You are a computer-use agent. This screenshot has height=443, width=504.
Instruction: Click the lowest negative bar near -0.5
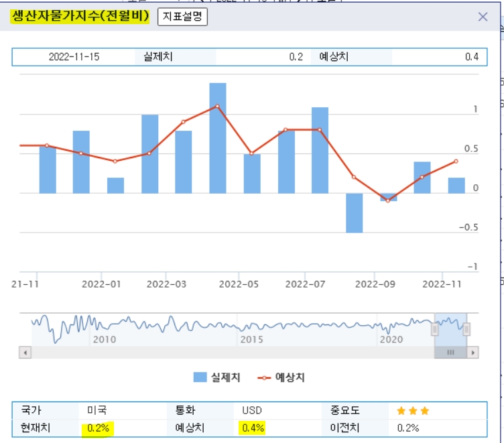355,213
